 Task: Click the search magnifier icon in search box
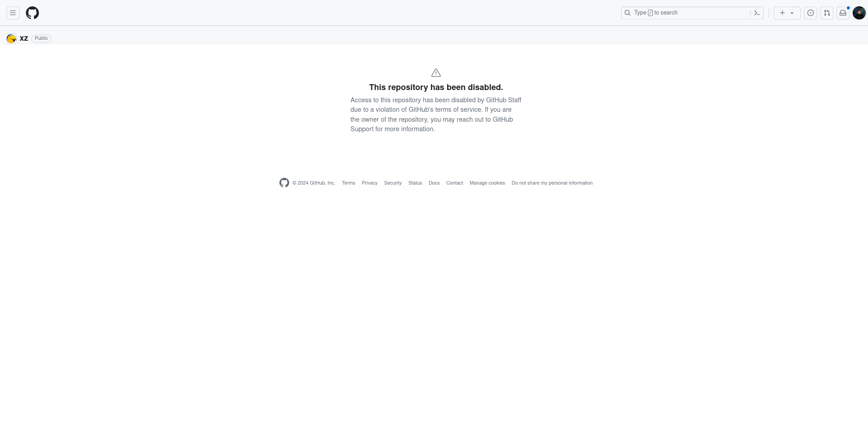click(627, 13)
